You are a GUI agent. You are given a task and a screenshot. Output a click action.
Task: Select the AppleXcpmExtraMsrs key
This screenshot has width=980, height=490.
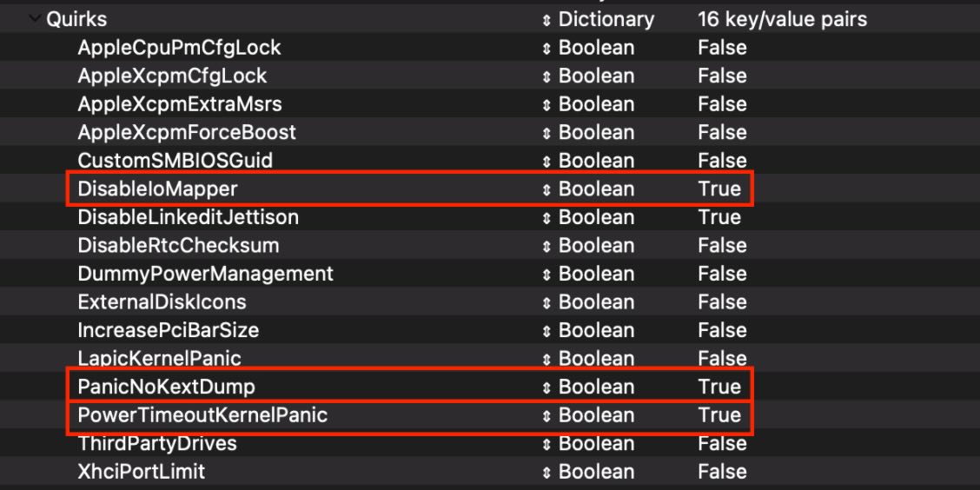coord(180,103)
